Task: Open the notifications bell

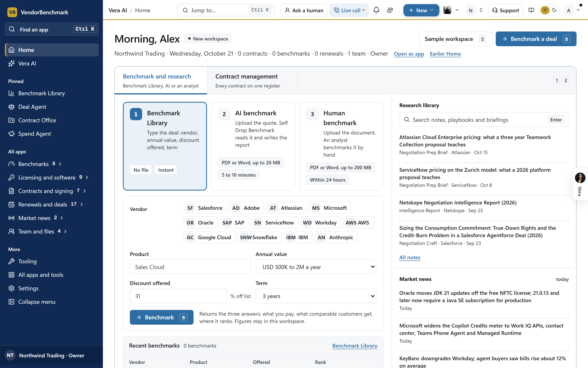Action: pyautogui.click(x=376, y=10)
